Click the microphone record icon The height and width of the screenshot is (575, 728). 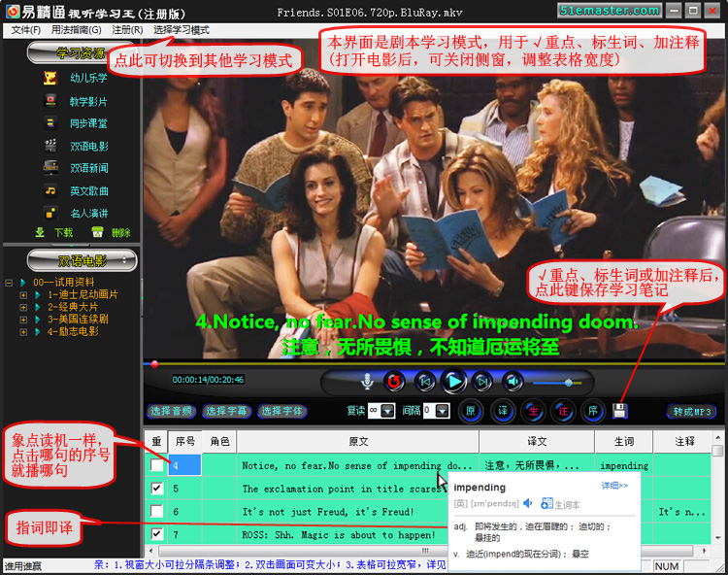[x=368, y=382]
